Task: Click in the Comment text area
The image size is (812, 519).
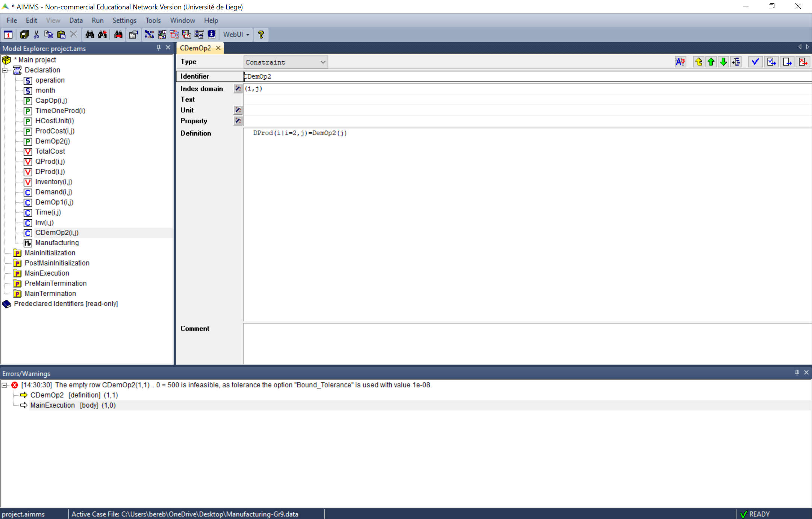Action: pyautogui.click(x=527, y=344)
